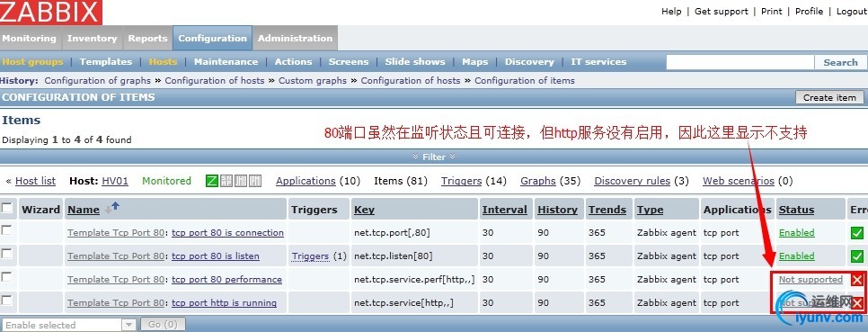
Task: Click green check icon for port 80 connection row
Action: pyautogui.click(x=857, y=233)
